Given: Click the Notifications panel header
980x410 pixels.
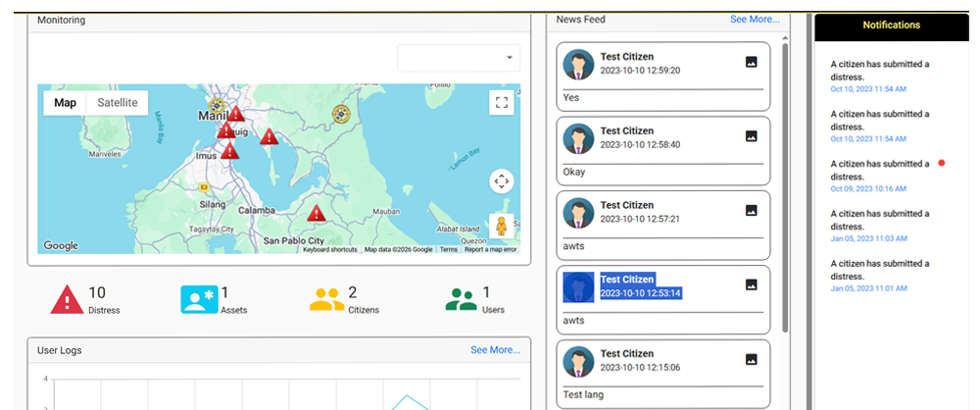Looking at the screenshot, I should tap(891, 26).
